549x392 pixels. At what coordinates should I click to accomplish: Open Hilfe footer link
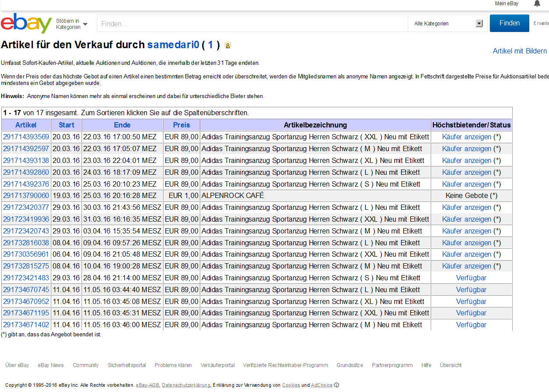point(426,365)
